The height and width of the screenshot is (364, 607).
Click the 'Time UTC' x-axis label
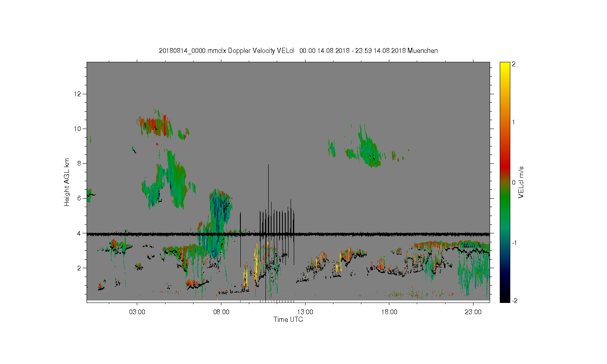pos(288,320)
